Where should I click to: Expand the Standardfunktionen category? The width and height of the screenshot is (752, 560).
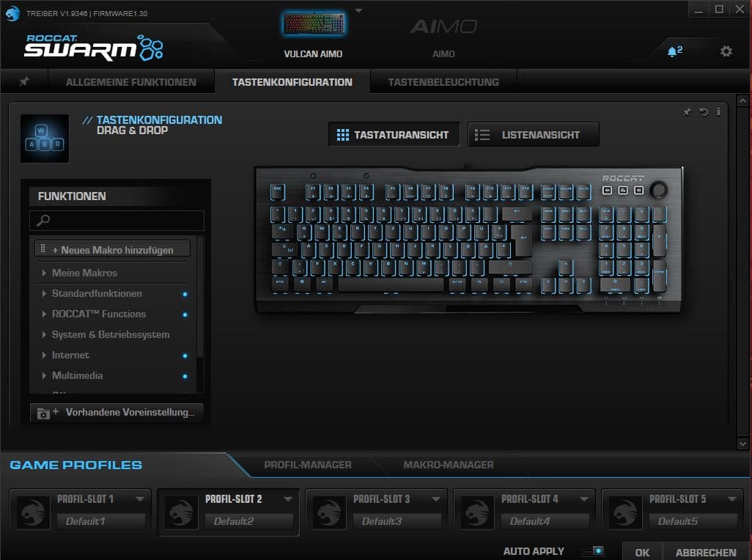click(97, 293)
